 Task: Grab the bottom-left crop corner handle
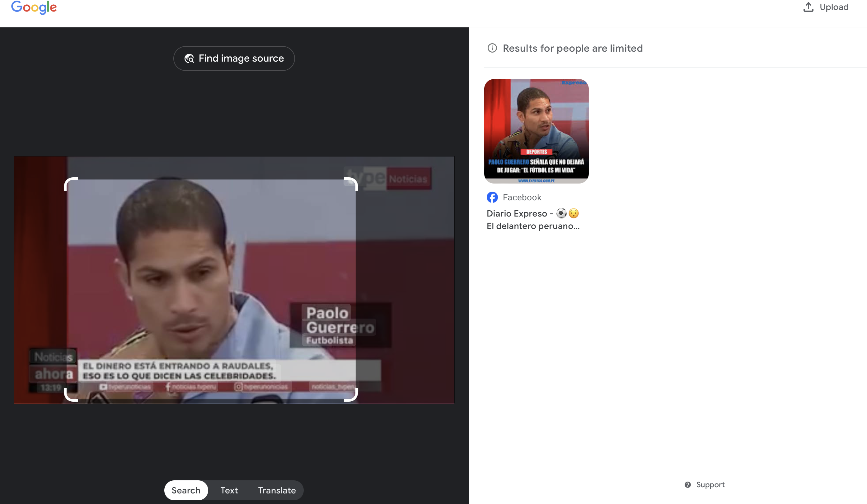pyautogui.click(x=68, y=398)
